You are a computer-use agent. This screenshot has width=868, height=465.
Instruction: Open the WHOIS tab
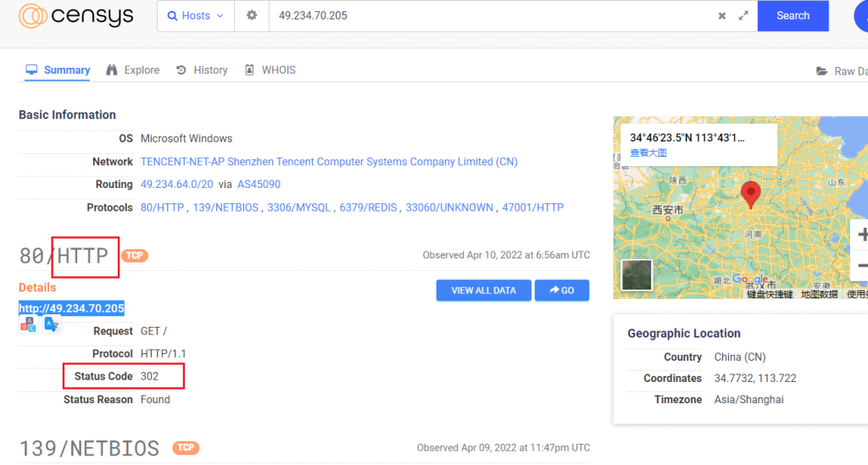point(270,70)
